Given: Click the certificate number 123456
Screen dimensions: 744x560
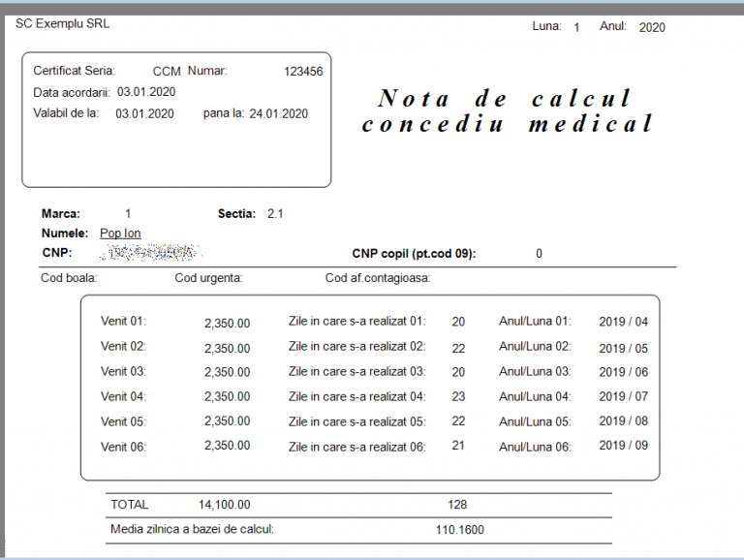Looking at the screenshot, I should point(303,72).
